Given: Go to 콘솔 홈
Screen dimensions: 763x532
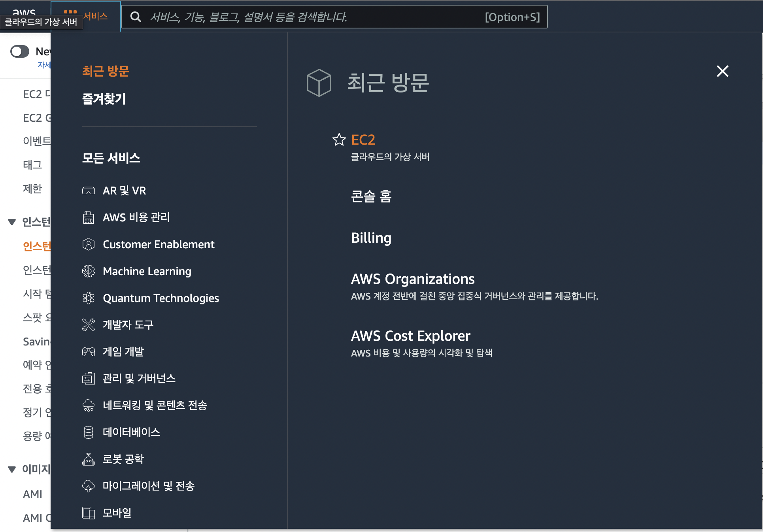Looking at the screenshot, I should pyautogui.click(x=371, y=196).
